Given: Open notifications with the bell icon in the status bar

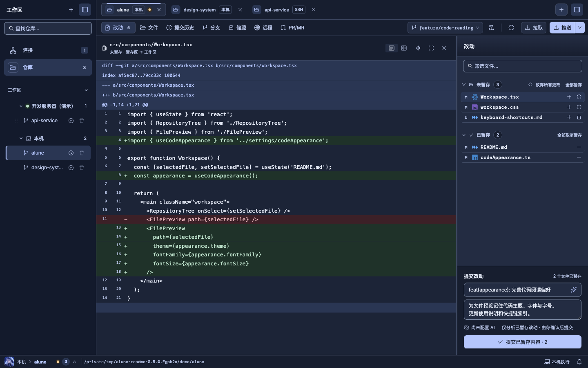Looking at the screenshot, I should (579, 362).
